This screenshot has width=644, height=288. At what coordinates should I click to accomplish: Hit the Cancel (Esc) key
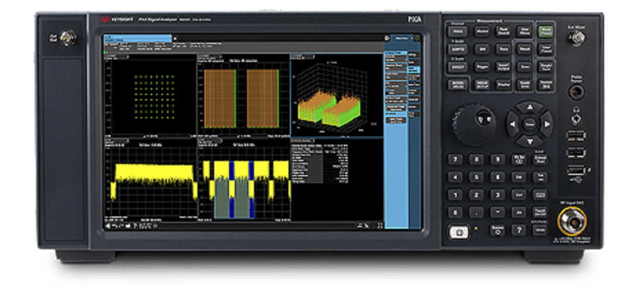540,159
